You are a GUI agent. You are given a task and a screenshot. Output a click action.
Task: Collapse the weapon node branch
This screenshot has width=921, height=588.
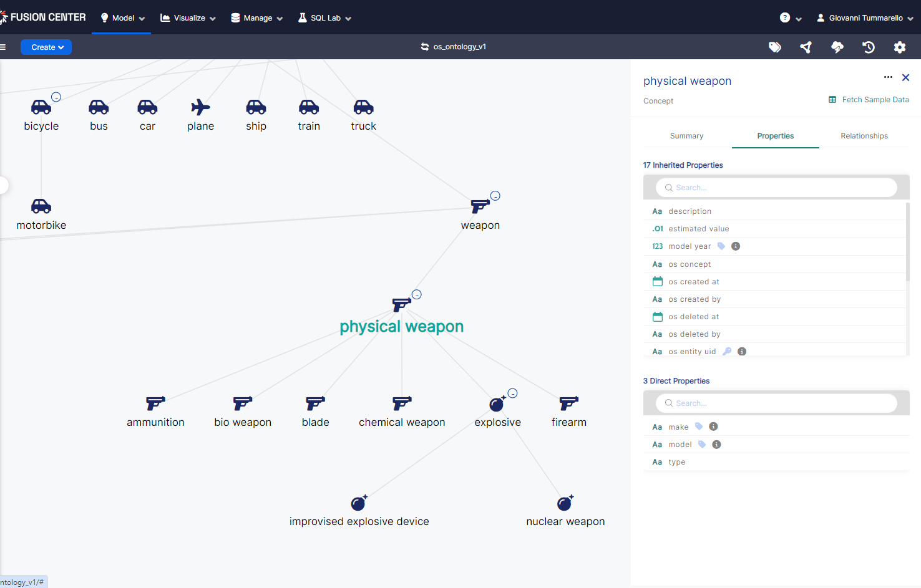coord(495,196)
